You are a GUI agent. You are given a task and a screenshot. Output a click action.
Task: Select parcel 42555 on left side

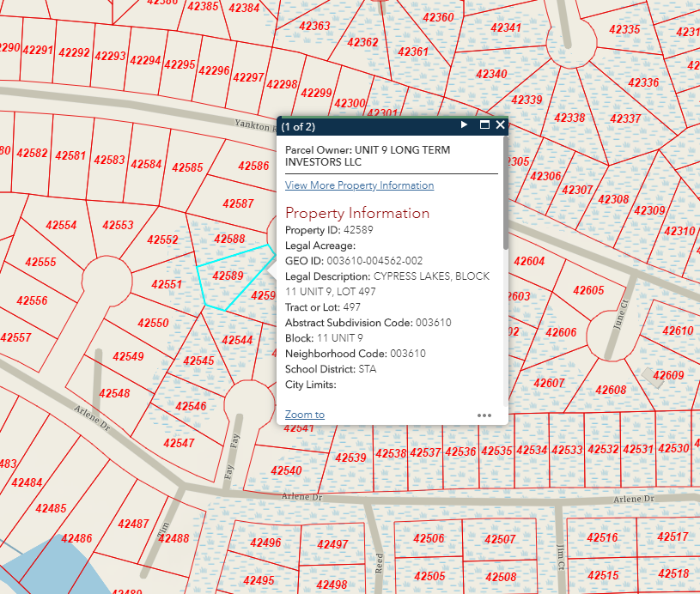coord(40,263)
